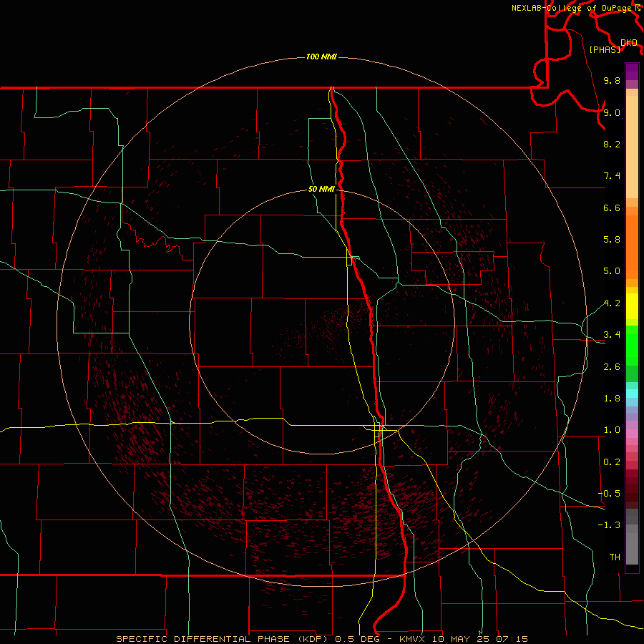Image resolution: width=644 pixels, height=644 pixels.
Task: Click the 0.2 value on the color scale
Action: tap(612, 462)
